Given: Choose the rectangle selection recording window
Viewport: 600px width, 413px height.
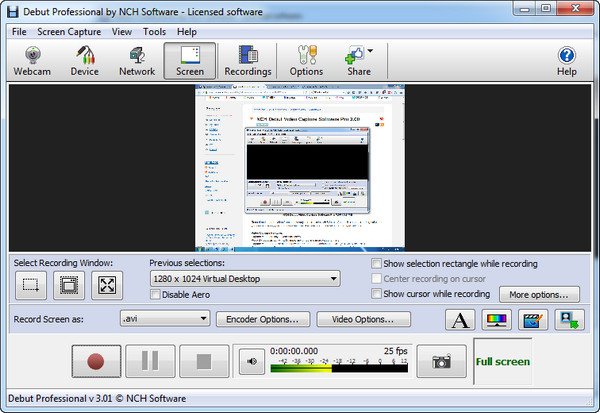Looking at the screenshot, I should click(31, 285).
